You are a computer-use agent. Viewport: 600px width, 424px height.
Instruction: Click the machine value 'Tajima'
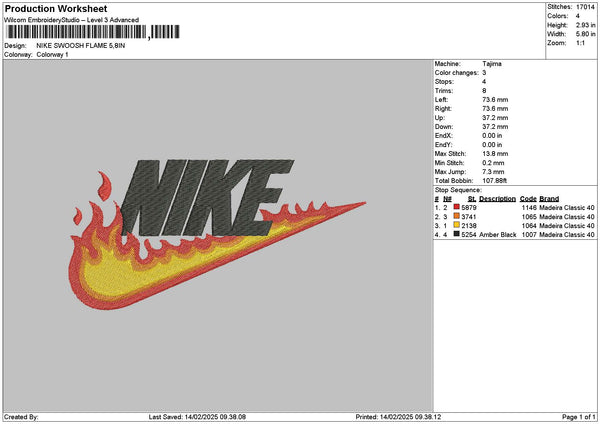pyautogui.click(x=492, y=64)
